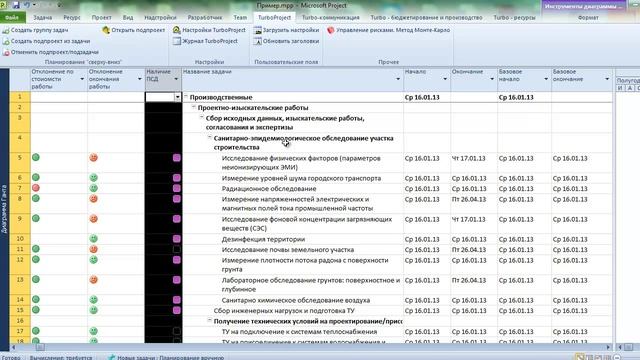Screen dimensions: 640x360
Task: Open Название задачи column filter arrow
Action: pos(398,79)
